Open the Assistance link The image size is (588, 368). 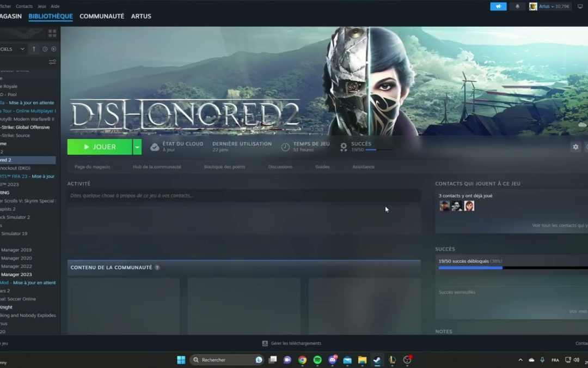(363, 167)
